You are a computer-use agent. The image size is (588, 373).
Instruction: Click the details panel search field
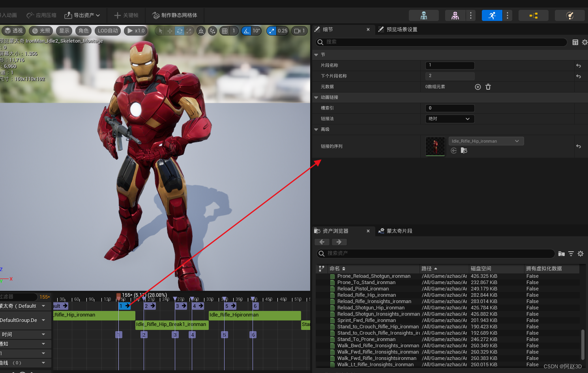(x=441, y=42)
